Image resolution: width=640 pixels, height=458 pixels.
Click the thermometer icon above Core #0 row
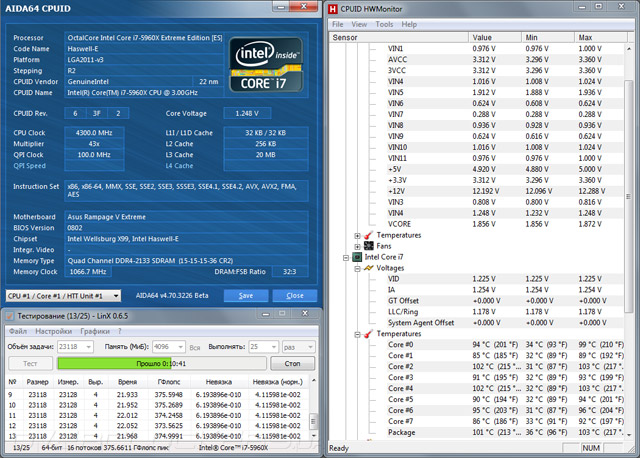tap(368, 334)
